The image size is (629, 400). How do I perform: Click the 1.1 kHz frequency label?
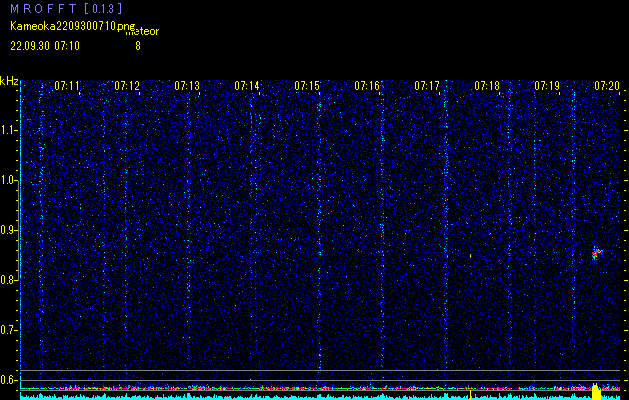[9, 130]
